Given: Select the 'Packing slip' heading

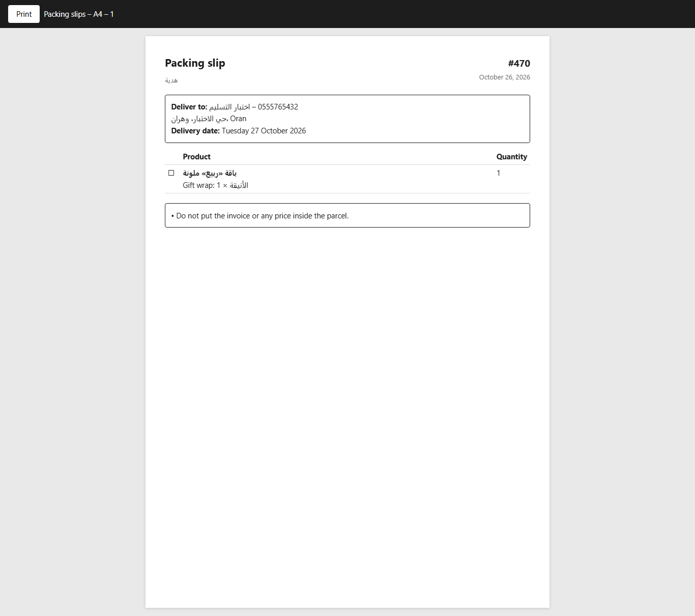Looking at the screenshot, I should pyautogui.click(x=195, y=63).
